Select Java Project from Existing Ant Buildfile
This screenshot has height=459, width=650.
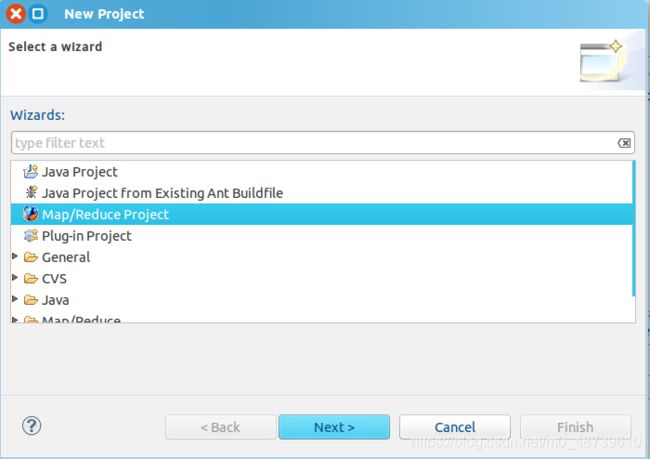(x=162, y=193)
